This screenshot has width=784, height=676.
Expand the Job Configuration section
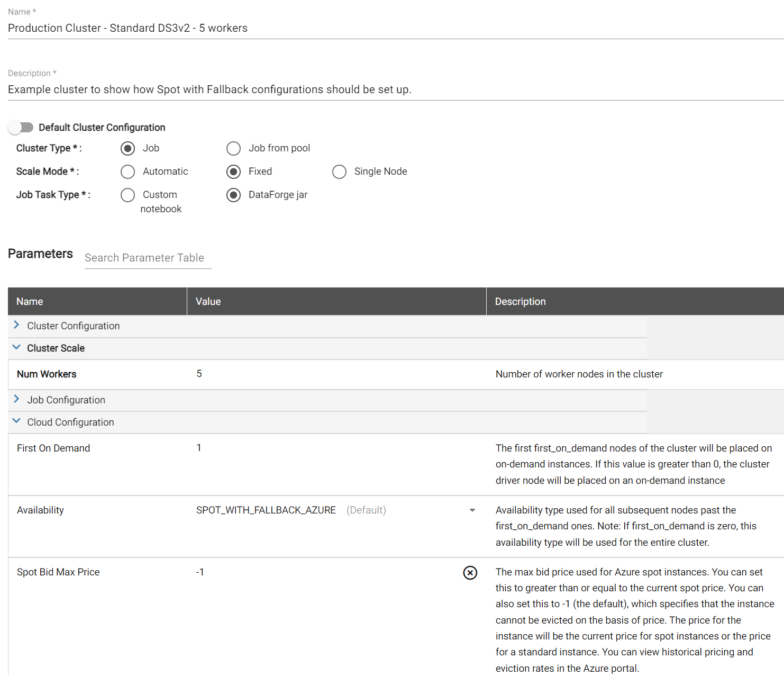16,399
